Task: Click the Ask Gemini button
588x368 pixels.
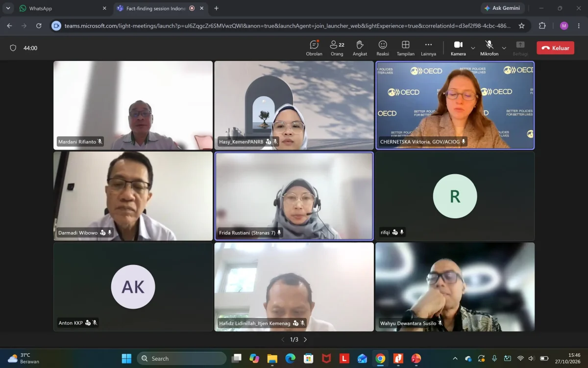Action: tap(502, 8)
